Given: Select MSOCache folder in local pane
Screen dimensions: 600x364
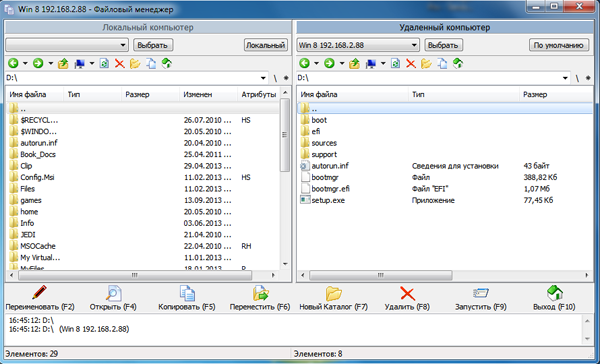Looking at the screenshot, I should tap(38, 246).
